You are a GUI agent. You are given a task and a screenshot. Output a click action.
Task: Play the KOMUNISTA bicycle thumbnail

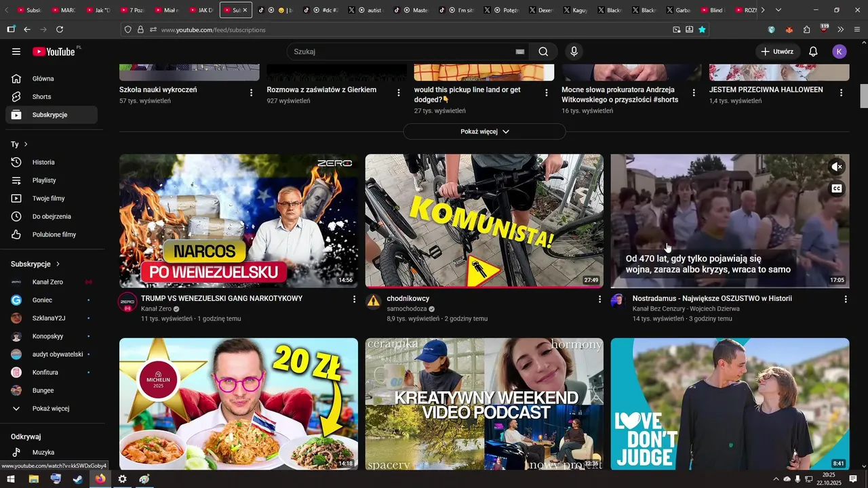point(484,221)
